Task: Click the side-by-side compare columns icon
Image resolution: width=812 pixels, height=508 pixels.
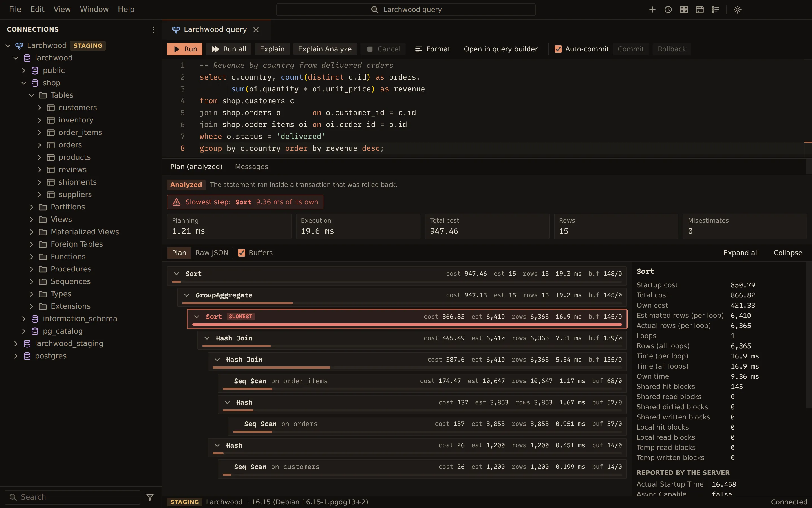Action: 683,9
